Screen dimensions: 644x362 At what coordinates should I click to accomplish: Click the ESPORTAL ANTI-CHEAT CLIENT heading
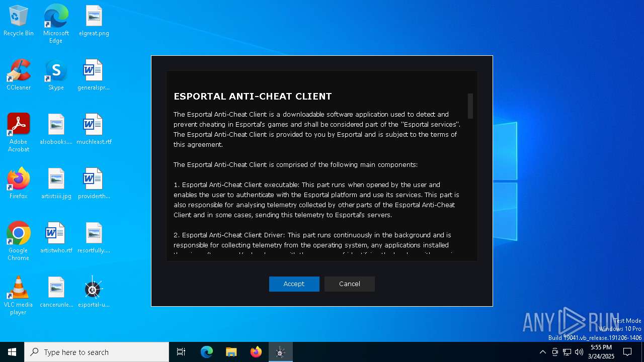tap(253, 97)
